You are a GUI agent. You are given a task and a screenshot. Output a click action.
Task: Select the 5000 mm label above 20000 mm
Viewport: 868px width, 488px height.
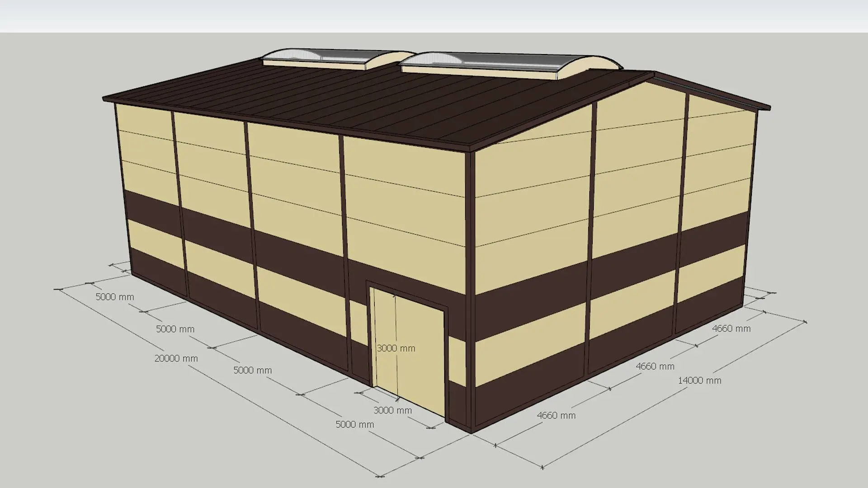[175, 329]
